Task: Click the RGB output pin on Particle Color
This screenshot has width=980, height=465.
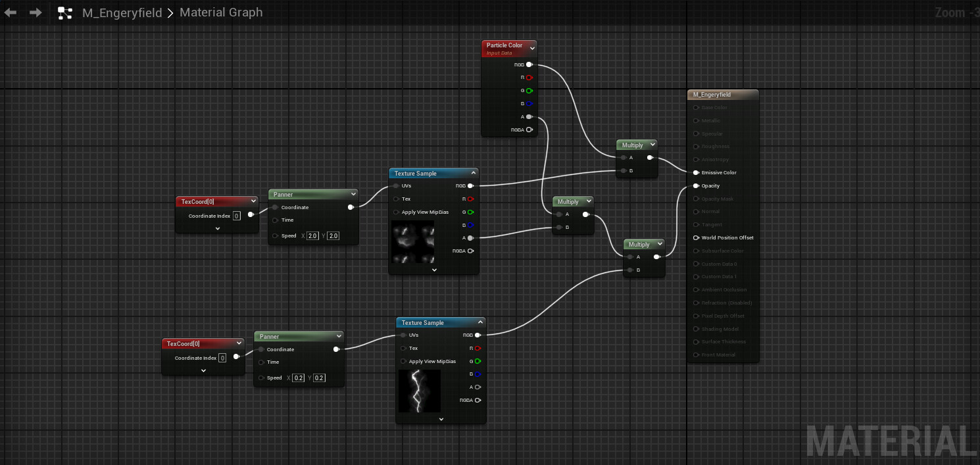Action: 529,64
